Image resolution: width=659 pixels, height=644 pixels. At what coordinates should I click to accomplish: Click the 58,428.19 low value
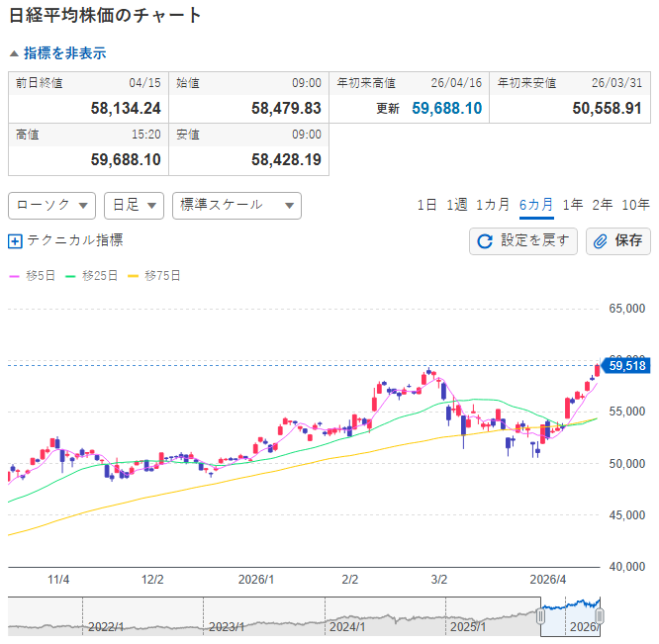click(286, 159)
